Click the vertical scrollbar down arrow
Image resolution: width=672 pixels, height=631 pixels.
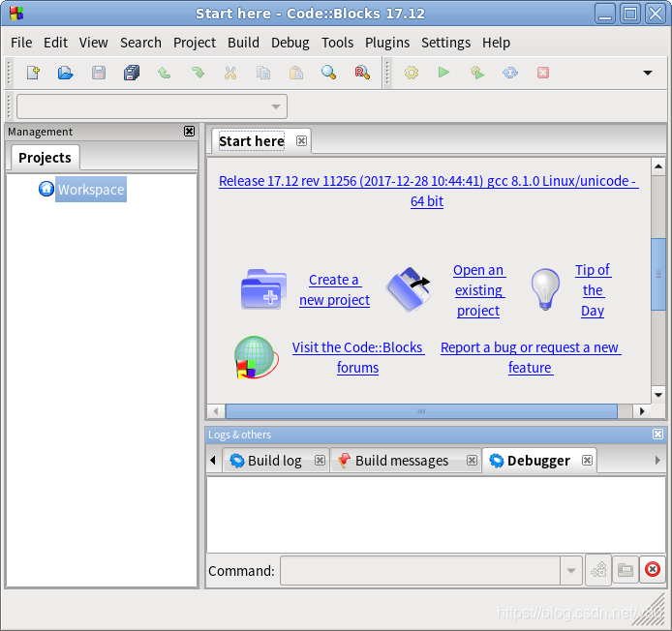tap(658, 395)
